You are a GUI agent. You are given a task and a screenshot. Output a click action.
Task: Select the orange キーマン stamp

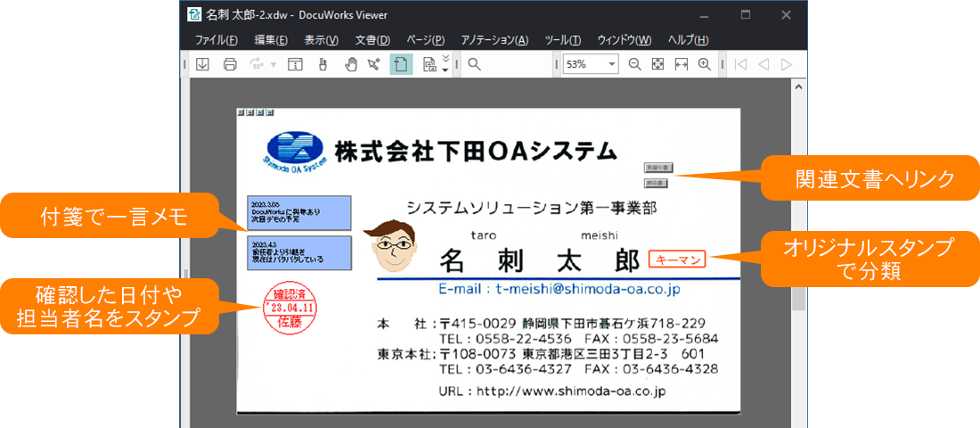click(x=677, y=259)
